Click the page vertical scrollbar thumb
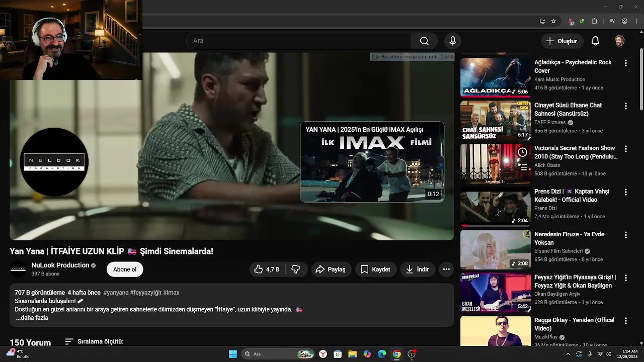Screen dimensions: 644x362 [x=641, y=79]
